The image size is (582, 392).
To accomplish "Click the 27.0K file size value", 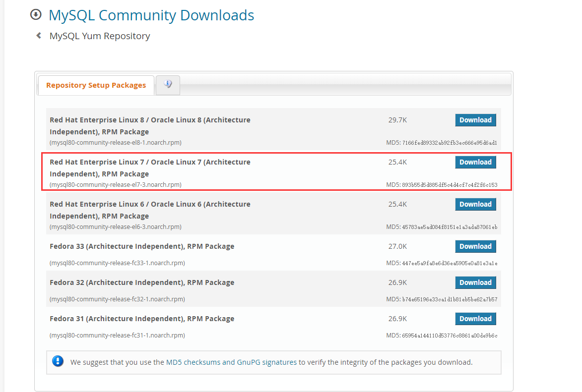I will coord(397,247).
